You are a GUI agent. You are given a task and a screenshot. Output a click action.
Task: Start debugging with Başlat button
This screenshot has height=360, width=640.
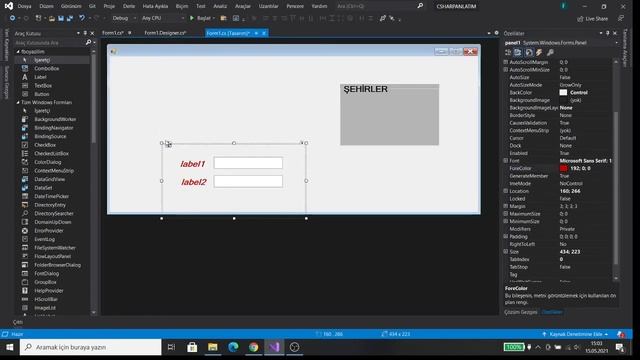click(202, 18)
